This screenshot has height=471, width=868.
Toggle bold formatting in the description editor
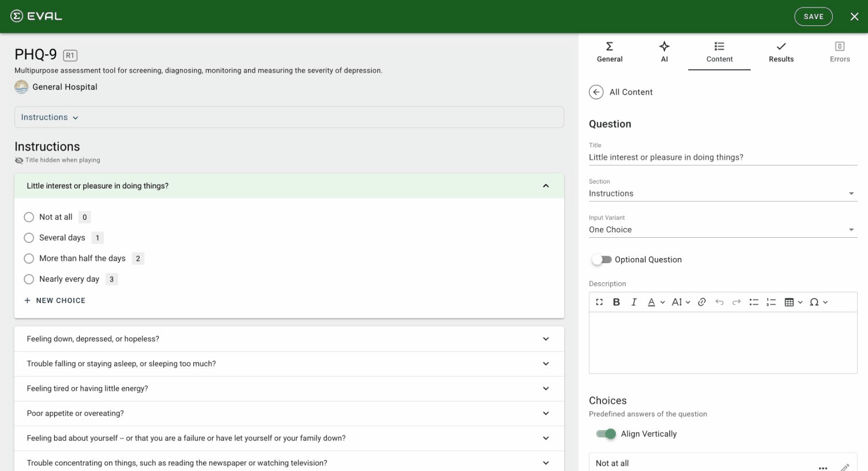pyautogui.click(x=616, y=301)
